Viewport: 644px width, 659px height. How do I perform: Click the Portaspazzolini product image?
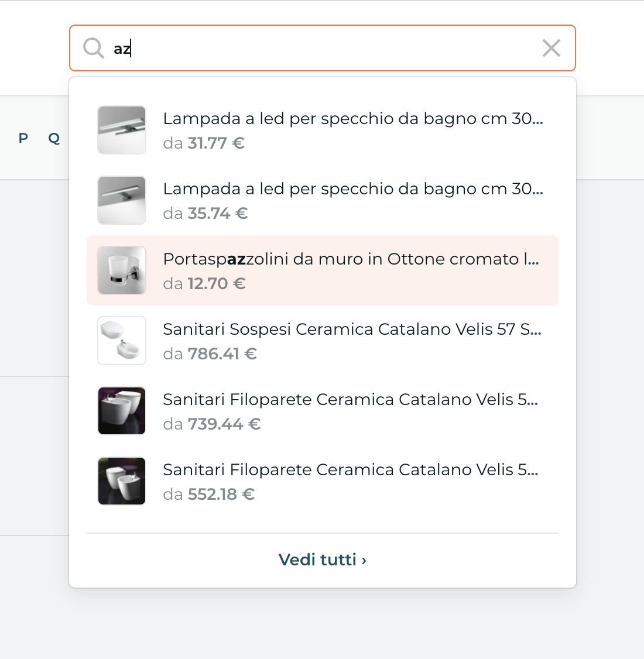click(x=122, y=270)
